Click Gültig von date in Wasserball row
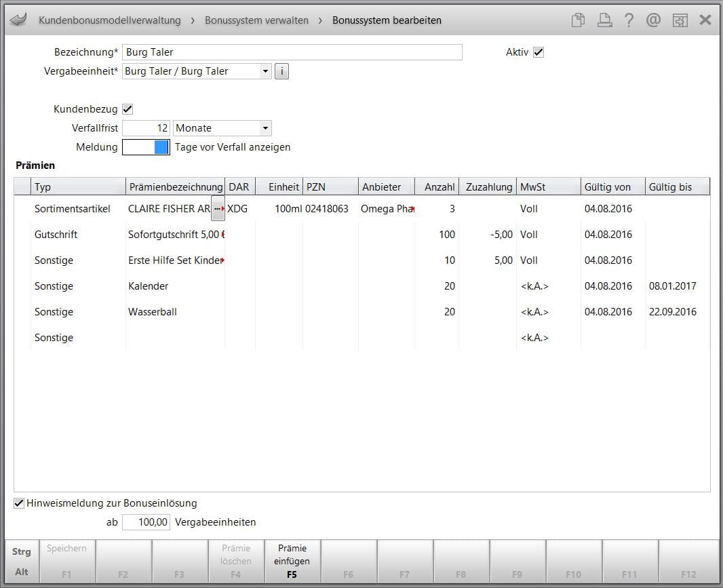This screenshot has width=723, height=588. [608, 312]
